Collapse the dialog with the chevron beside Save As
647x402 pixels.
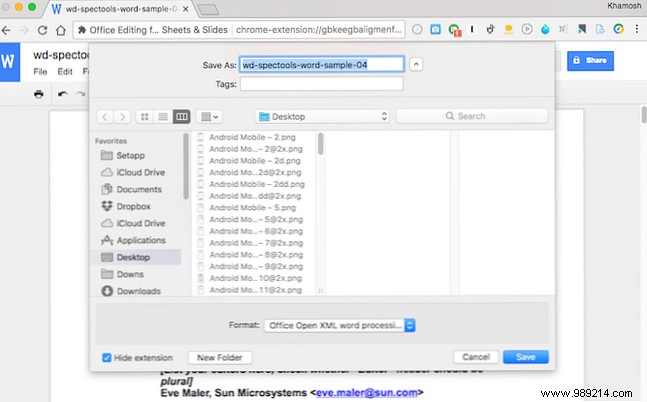[x=416, y=64]
